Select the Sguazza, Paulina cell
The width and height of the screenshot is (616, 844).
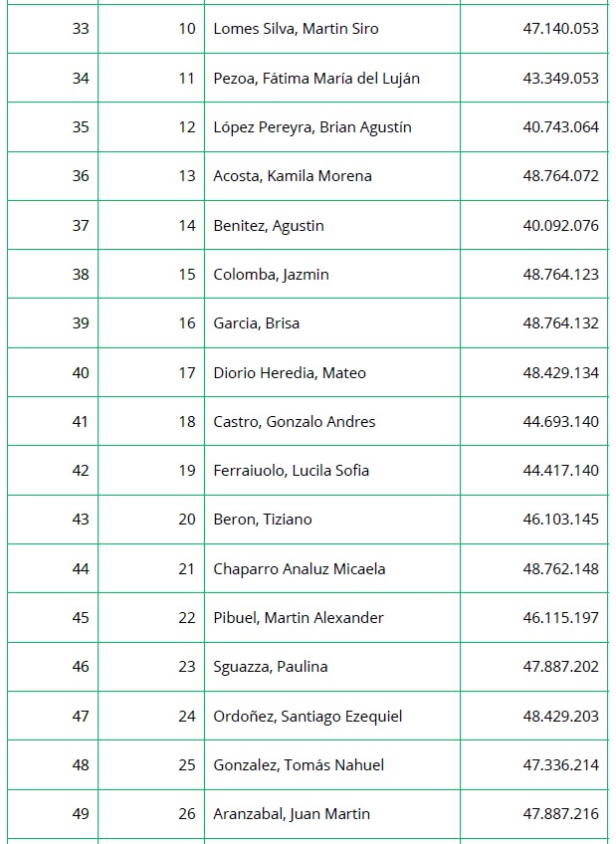click(x=271, y=667)
